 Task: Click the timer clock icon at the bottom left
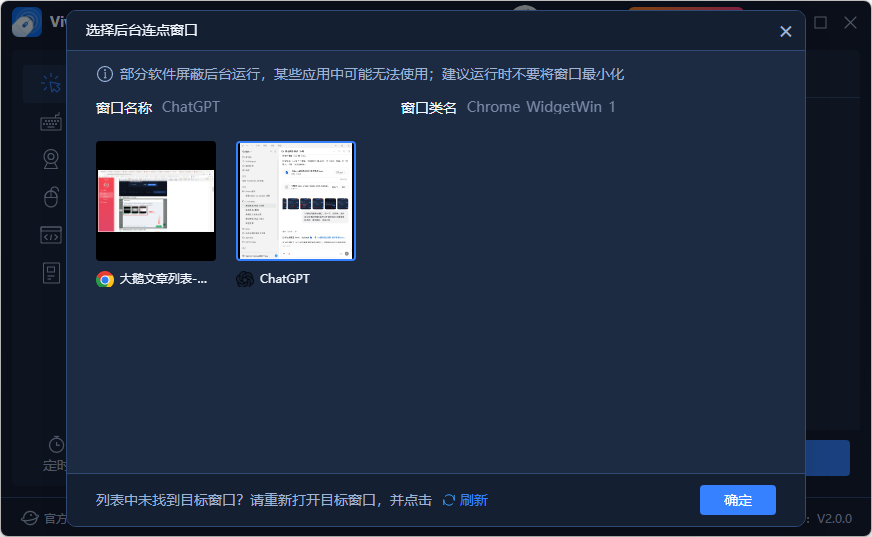coord(56,444)
